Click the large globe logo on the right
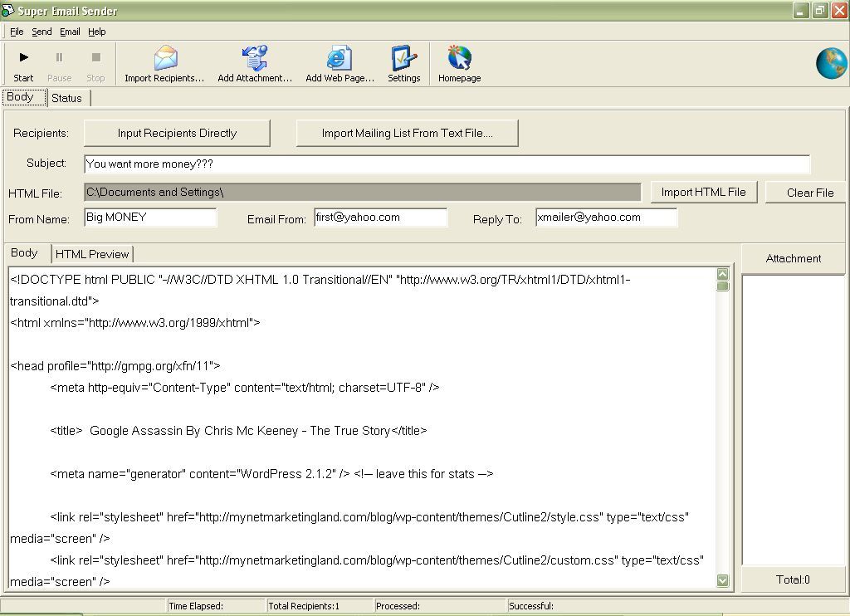Image resolution: width=850 pixels, height=616 pixels. [831, 62]
